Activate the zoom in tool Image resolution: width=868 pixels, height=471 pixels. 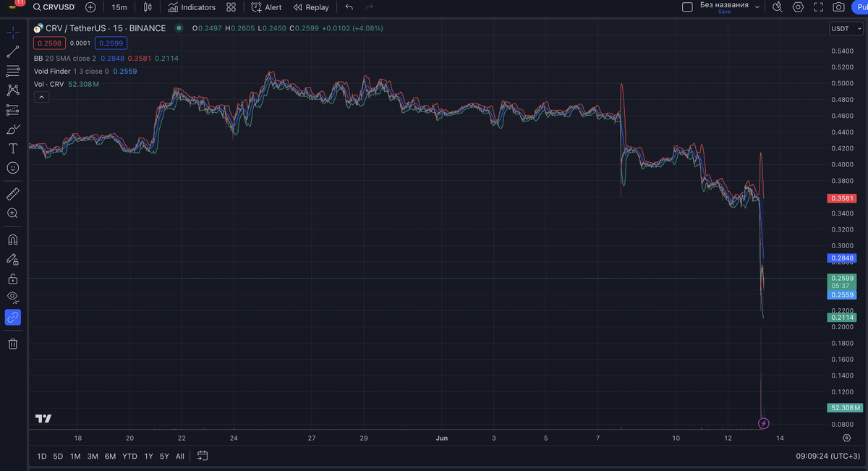[x=12, y=213]
